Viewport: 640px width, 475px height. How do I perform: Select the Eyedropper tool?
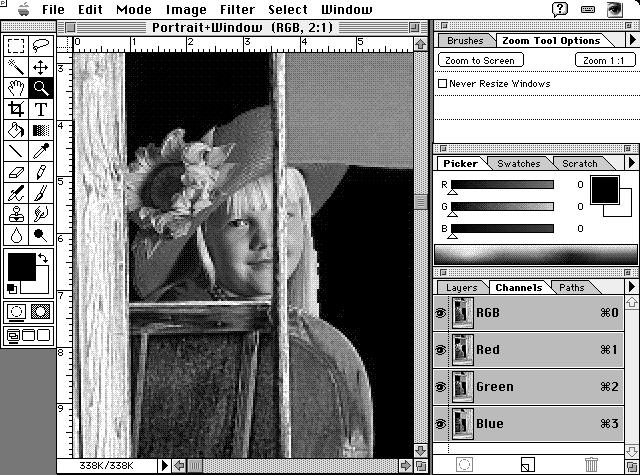pyautogui.click(x=41, y=151)
